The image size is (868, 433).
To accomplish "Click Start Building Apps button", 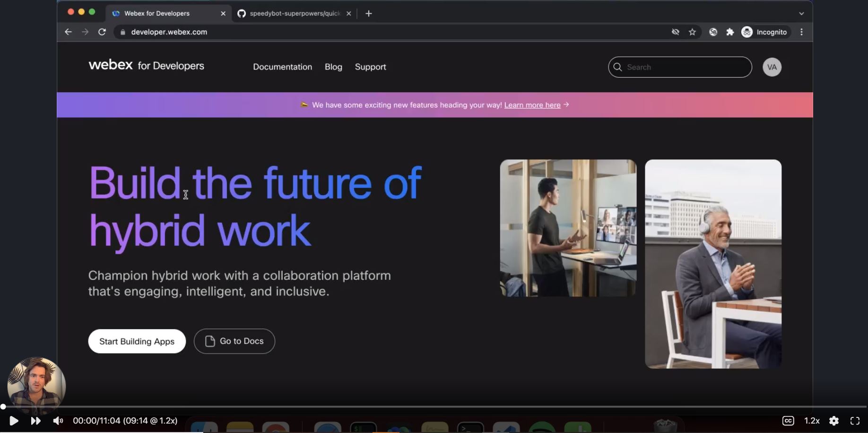I will click(x=137, y=341).
